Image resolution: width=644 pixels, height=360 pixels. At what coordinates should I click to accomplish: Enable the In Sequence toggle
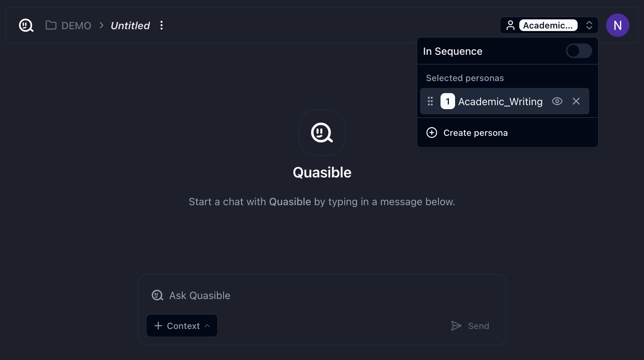[579, 51]
